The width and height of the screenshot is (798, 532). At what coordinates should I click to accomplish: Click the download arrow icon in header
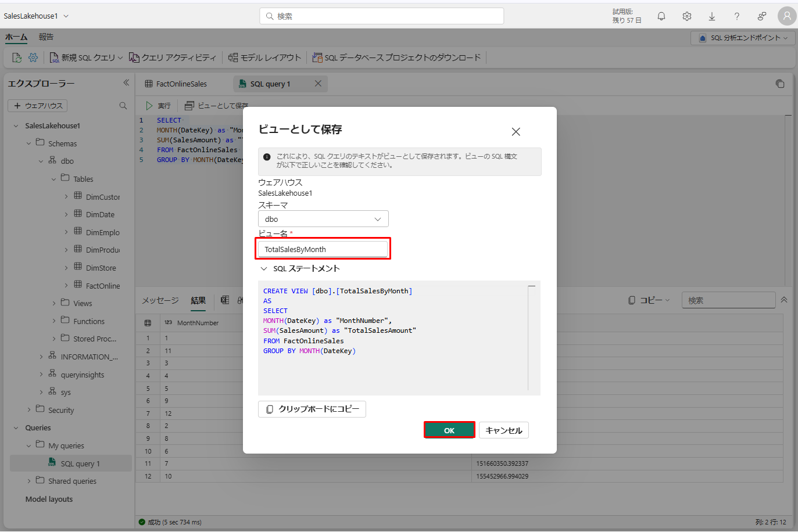tap(711, 16)
